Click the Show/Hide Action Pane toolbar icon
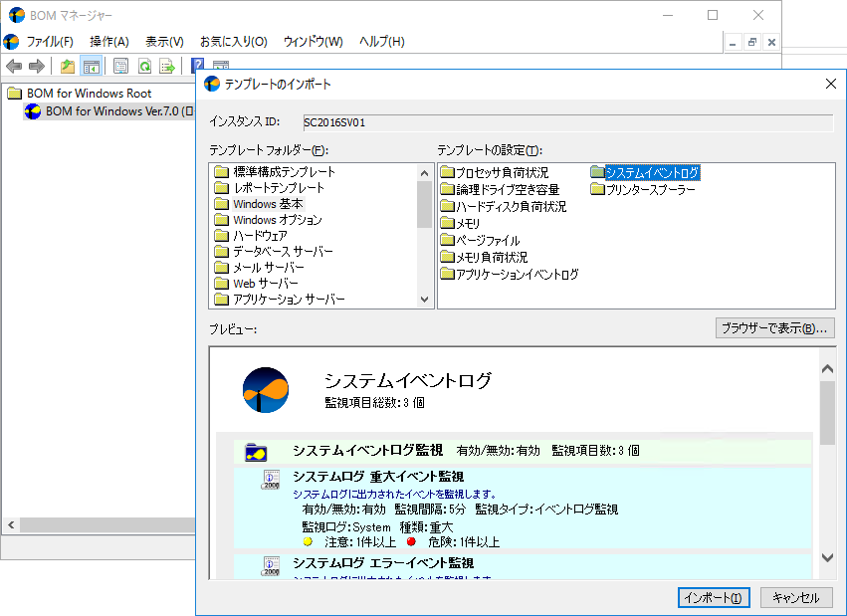 pos(221,66)
